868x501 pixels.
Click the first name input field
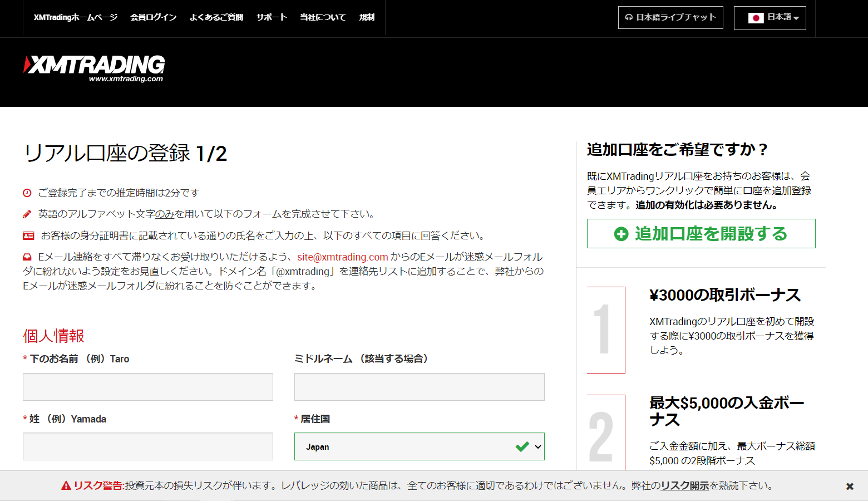coord(147,386)
